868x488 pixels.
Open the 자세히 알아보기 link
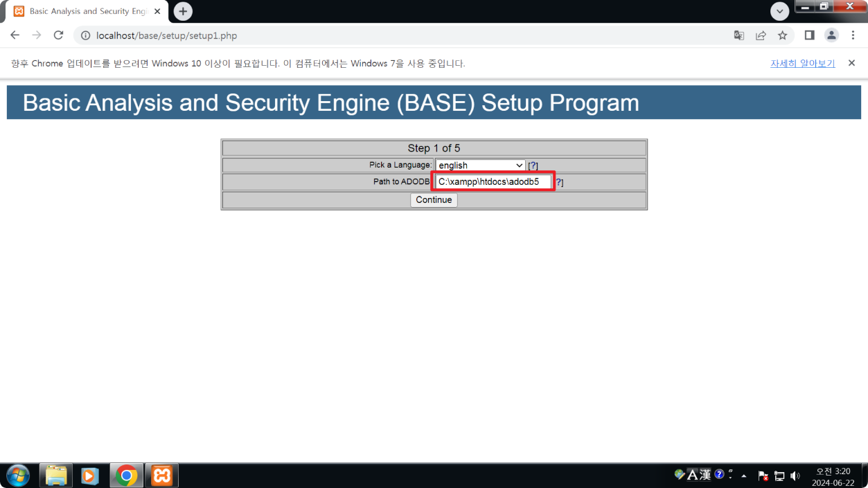[802, 64]
